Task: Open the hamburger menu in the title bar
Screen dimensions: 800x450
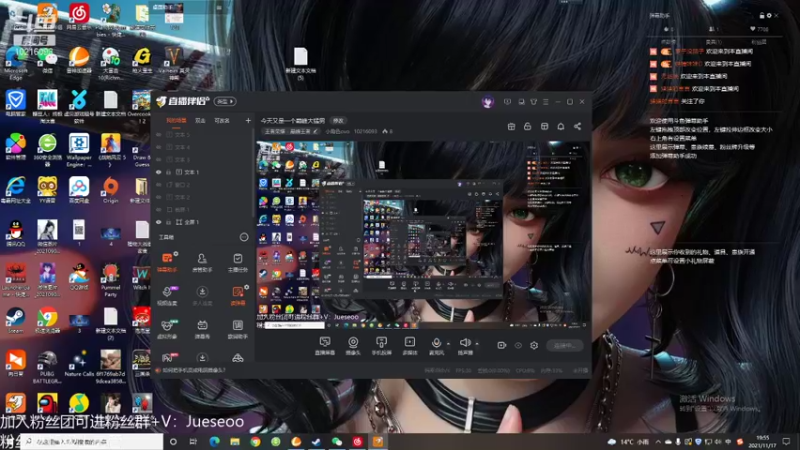Action: click(x=546, y=102)
